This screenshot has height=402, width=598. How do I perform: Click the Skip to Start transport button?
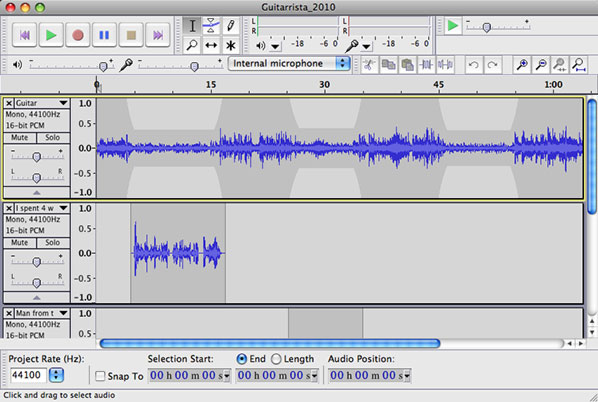(24, 35)
